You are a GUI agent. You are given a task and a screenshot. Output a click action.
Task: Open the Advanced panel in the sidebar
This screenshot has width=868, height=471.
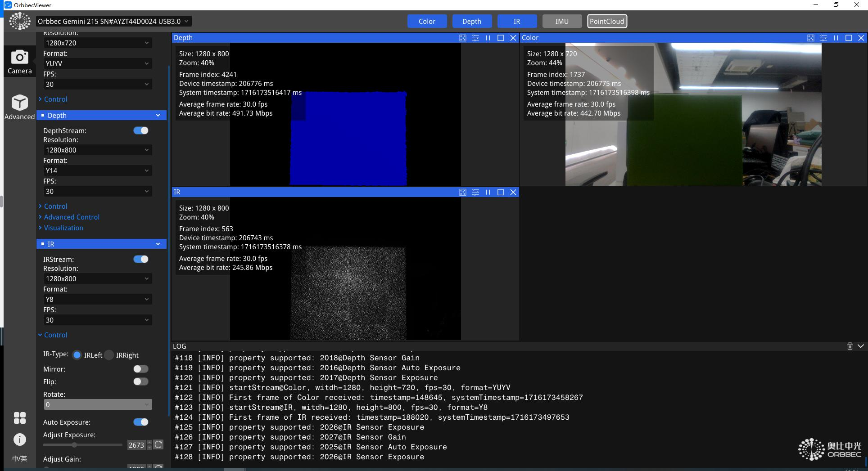click(x=19, y=107)
